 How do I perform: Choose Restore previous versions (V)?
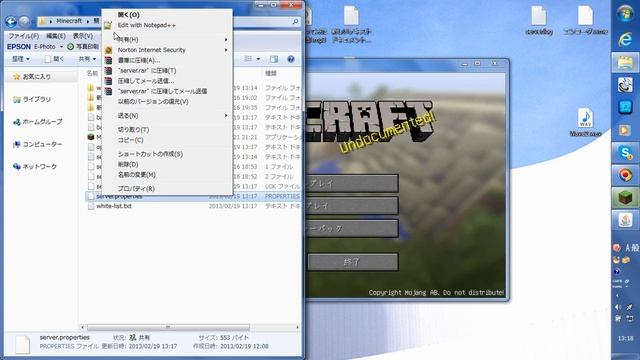pyautogui.click(x=167, y=102)
